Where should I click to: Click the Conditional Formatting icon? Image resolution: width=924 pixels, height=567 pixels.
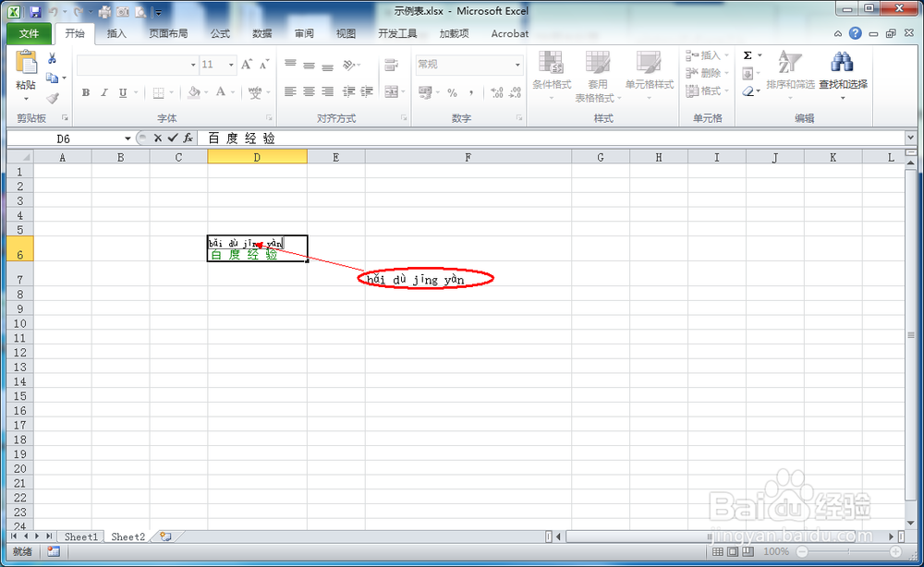551,63
